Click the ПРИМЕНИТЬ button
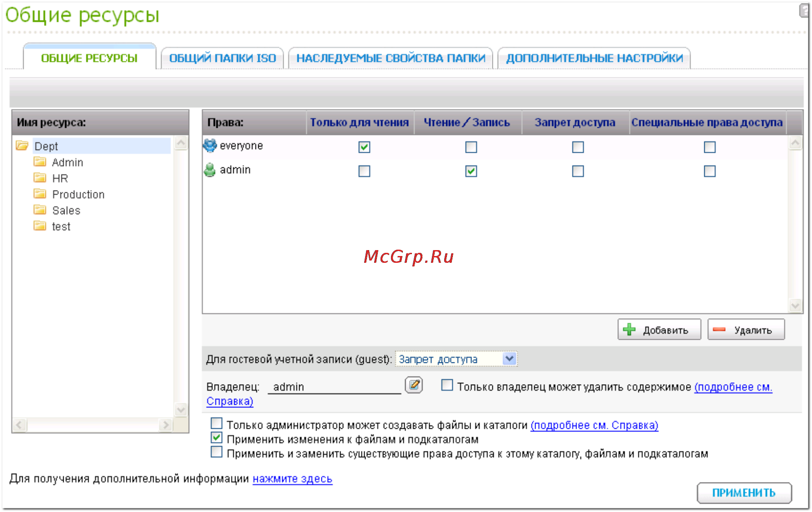The image size is (812, 512). tap(744, 493)
